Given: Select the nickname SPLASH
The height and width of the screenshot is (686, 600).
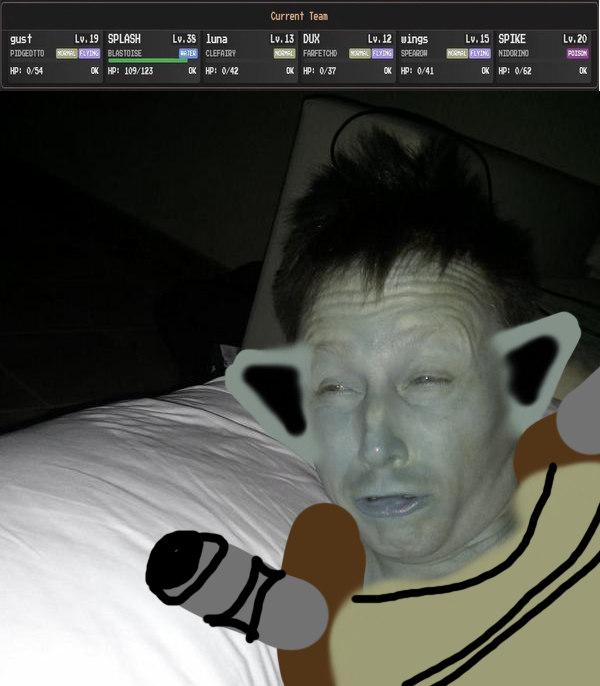Looking at the screenshot, I should 124,39.
